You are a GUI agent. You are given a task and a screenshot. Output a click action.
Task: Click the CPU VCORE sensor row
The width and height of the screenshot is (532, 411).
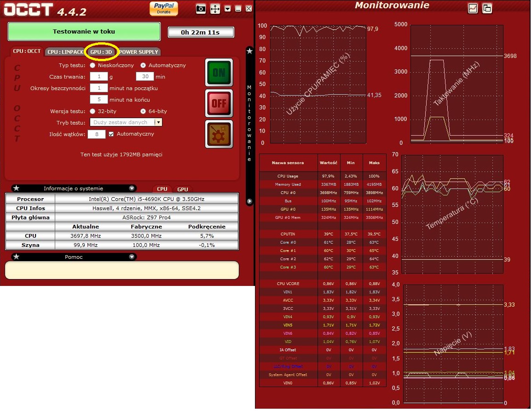(x=323, y=284)
